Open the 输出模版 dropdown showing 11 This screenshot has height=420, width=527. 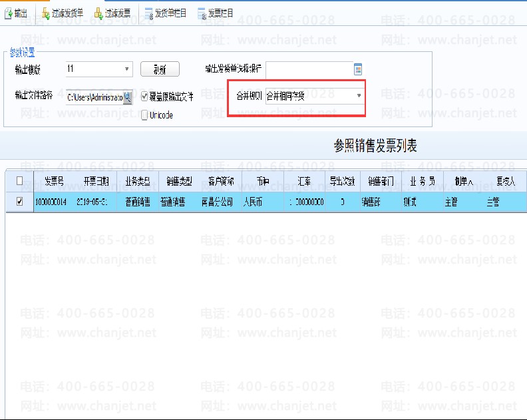pyautogui.click(x=99, y=69)
